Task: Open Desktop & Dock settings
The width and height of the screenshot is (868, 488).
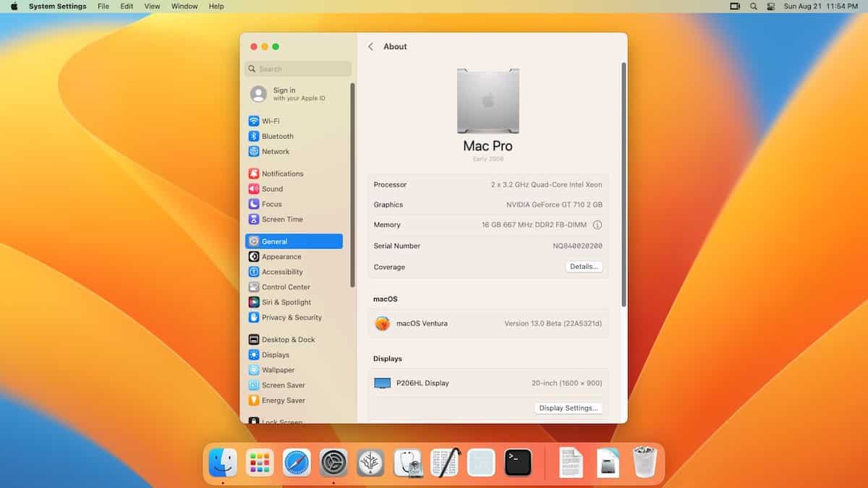Action: 283,339
